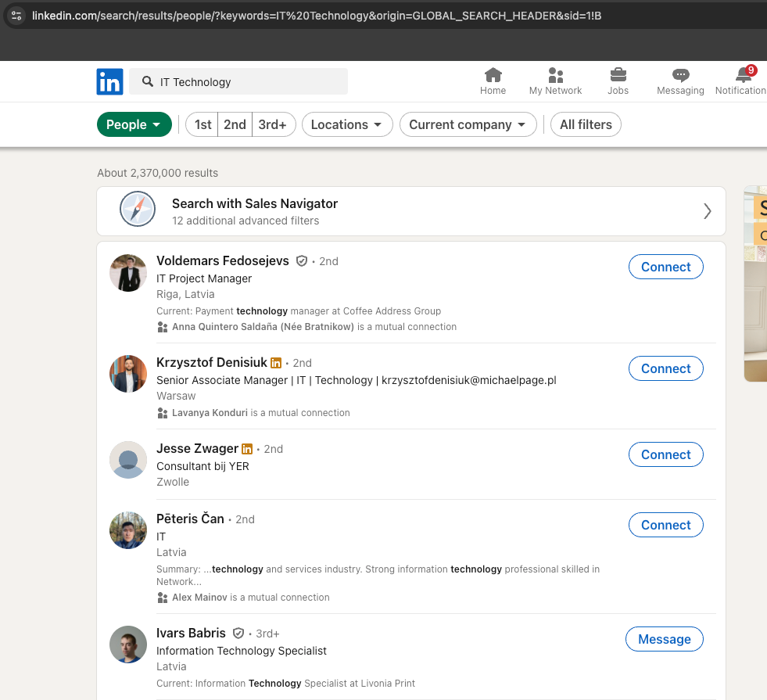Open the Jobs briefcase icon

pyautogui.click(x=618, y=76)
